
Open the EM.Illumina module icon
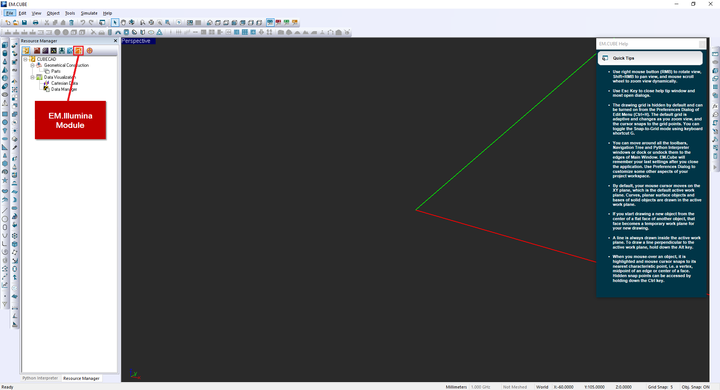79,51
